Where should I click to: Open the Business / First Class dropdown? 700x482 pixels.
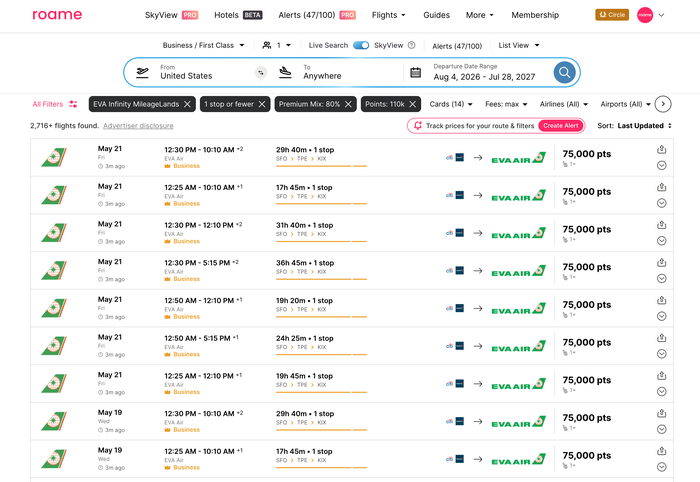(x=204, y=45)
